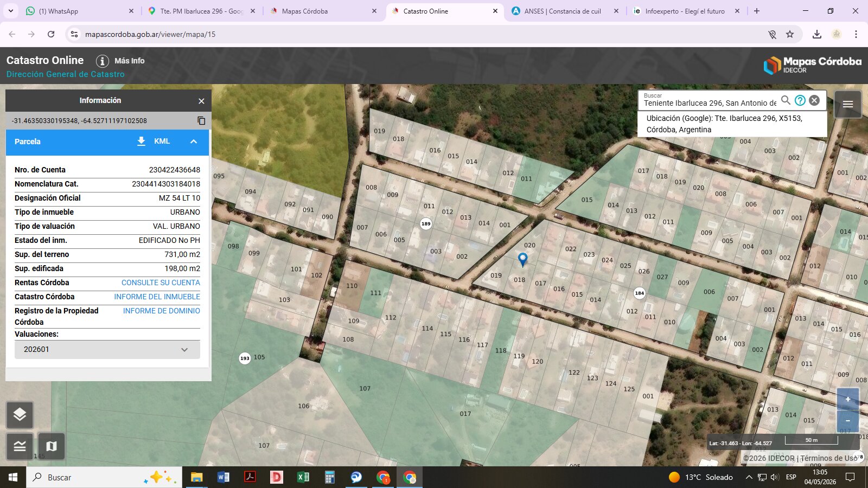Click the search magnifier icon
This screenshot has width=868, height=488.
point(786,100)
